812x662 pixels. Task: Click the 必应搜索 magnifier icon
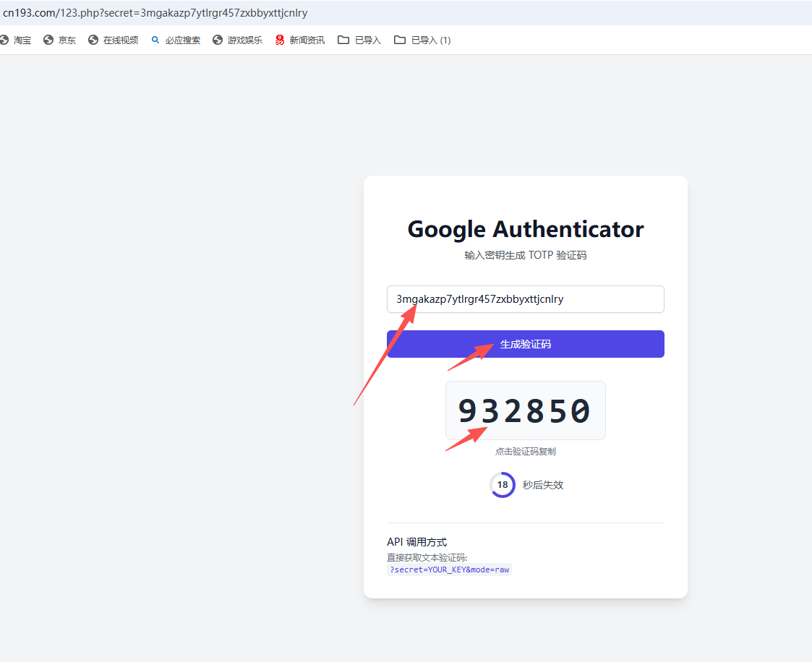point(155,40)
